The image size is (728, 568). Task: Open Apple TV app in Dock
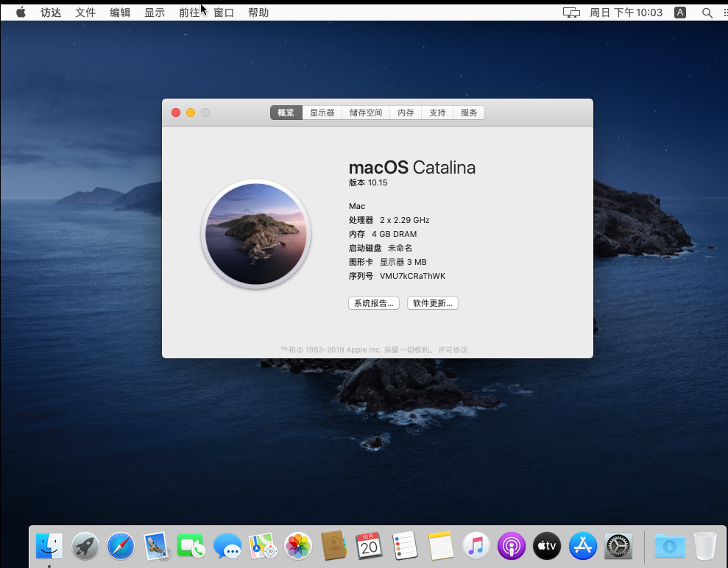pos(547,546)
